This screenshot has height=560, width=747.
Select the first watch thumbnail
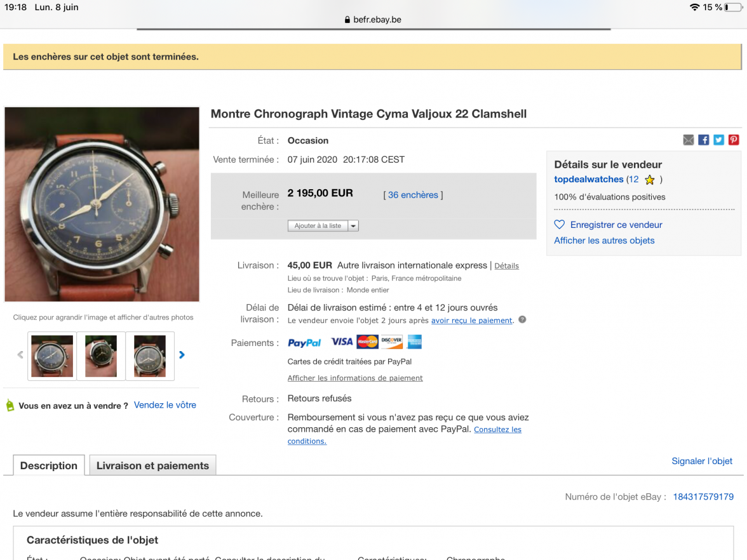coord(52,356)
